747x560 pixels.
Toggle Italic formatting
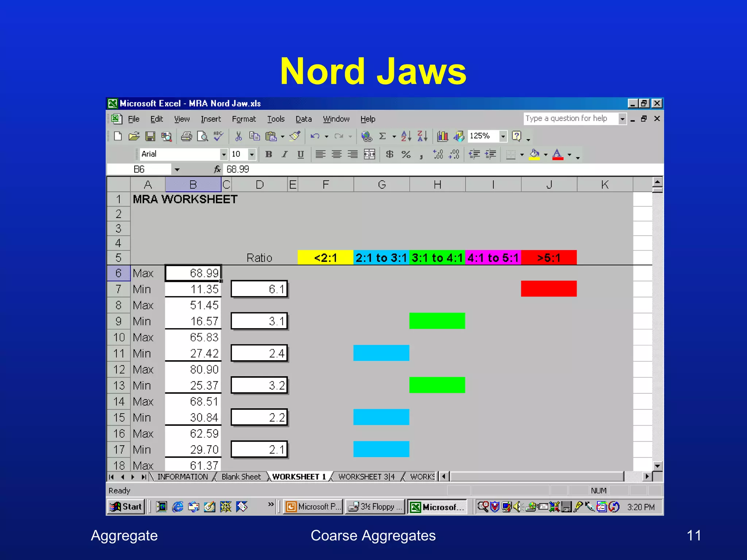pyautogui.click(x=285, y=155)
